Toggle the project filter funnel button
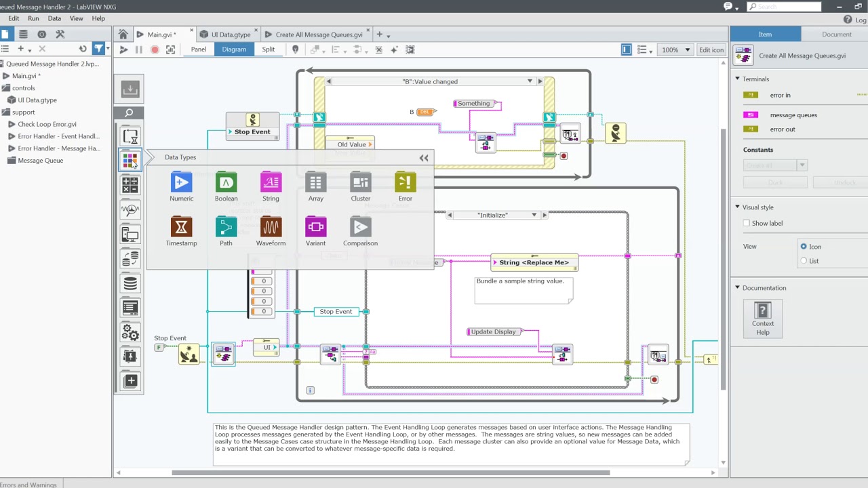The image size is (868, 488). [x=99, y=49]
